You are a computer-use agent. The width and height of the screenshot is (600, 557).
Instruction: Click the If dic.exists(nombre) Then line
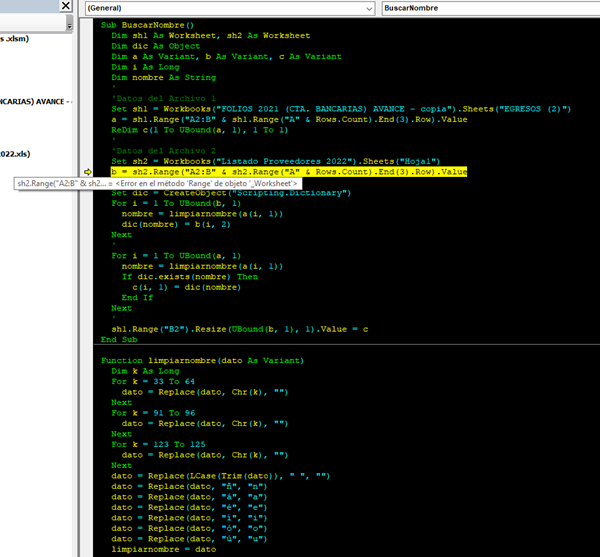[189, 276]
